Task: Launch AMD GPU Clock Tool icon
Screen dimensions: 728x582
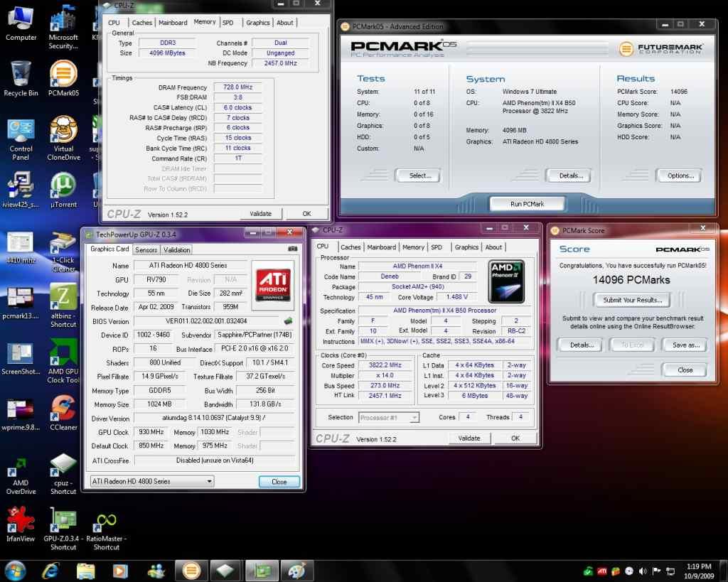Action: 63,360
